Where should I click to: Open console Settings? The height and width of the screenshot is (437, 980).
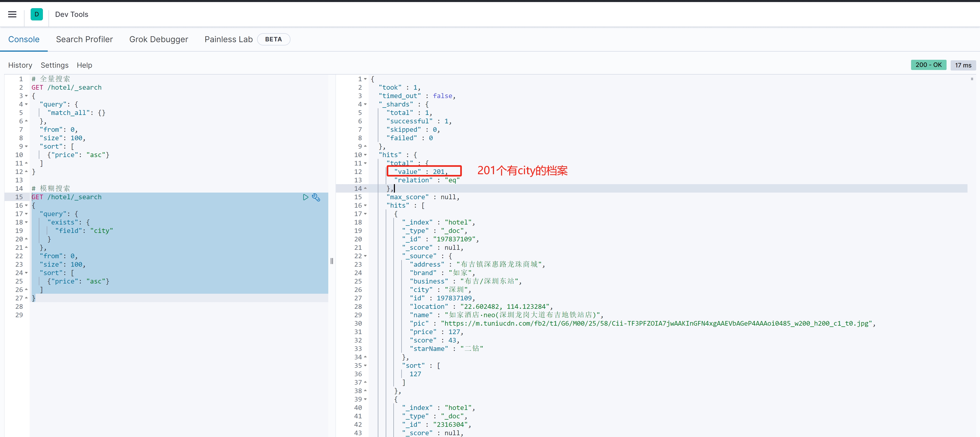54,65
